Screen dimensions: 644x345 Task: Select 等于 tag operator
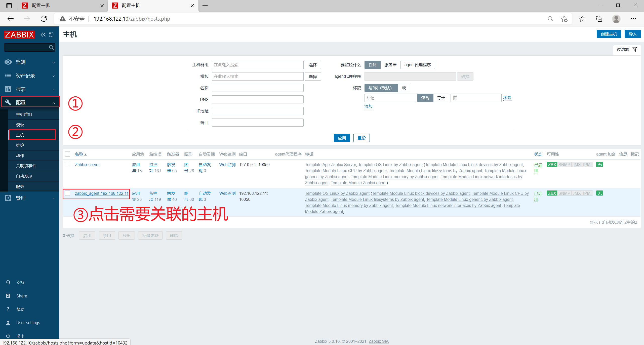(x=441, y=98)
